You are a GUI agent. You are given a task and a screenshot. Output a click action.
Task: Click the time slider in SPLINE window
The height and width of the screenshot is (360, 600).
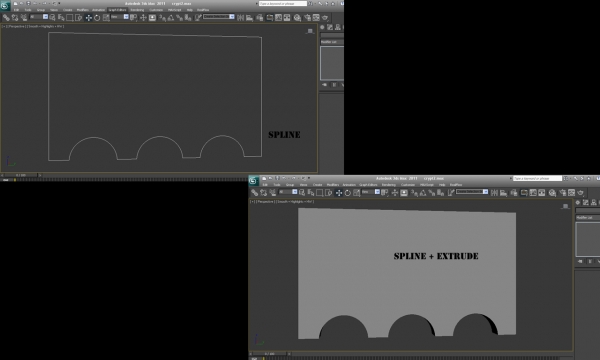click(x=20, y=175)
